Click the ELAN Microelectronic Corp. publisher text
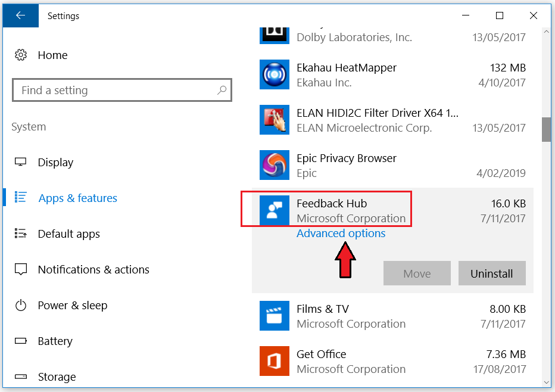Viewport: 555px width, 392px height. pos(364,128)
